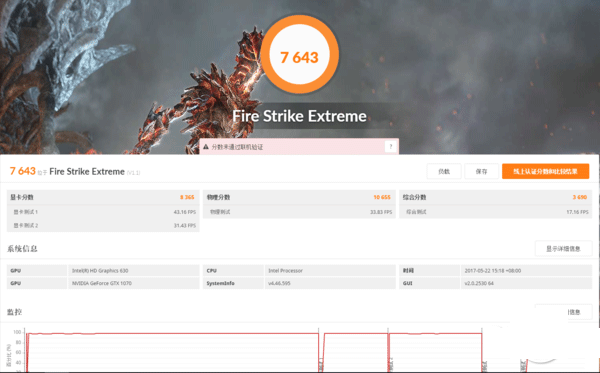Viewport: 600px width, 373px height.
Task: Click SystemInfo version v4.46.595 cell
Action: (x=330, y=283)
